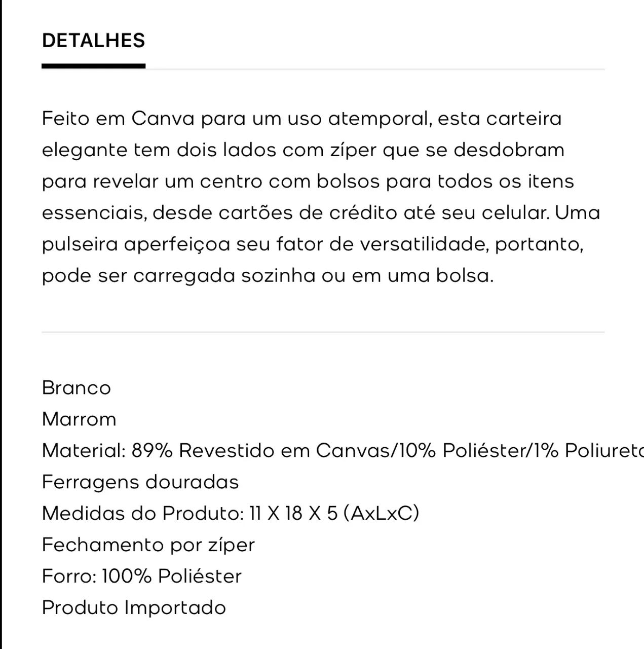644x649 pixels.
Task: Click the text 'elegante tem dois lados com zíper'
Action: [209, 150]
